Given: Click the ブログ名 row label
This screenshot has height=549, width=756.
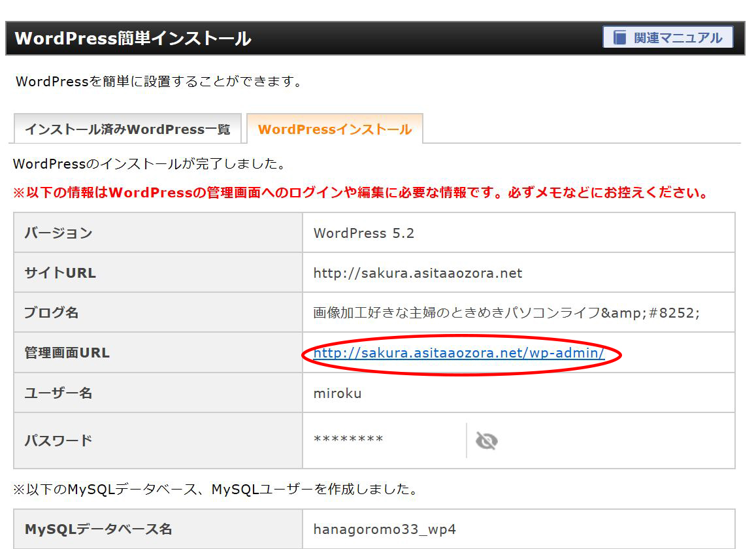Looking at the screenshot, I should [52, 312].
